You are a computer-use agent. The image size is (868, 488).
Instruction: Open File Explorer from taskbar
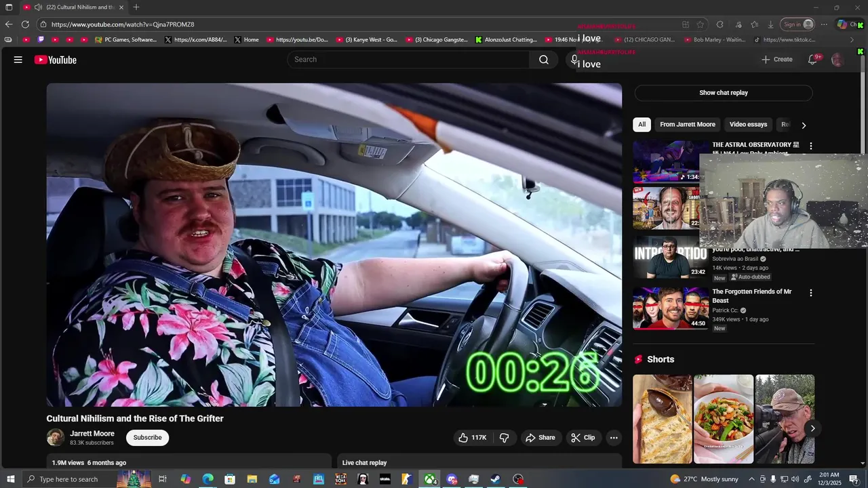252,479
